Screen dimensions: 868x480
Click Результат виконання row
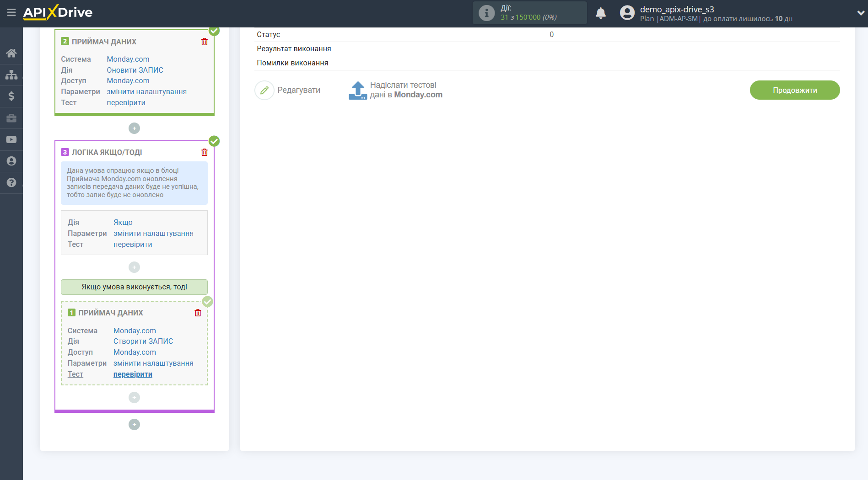pyautogui.click(x=547, y=49)
